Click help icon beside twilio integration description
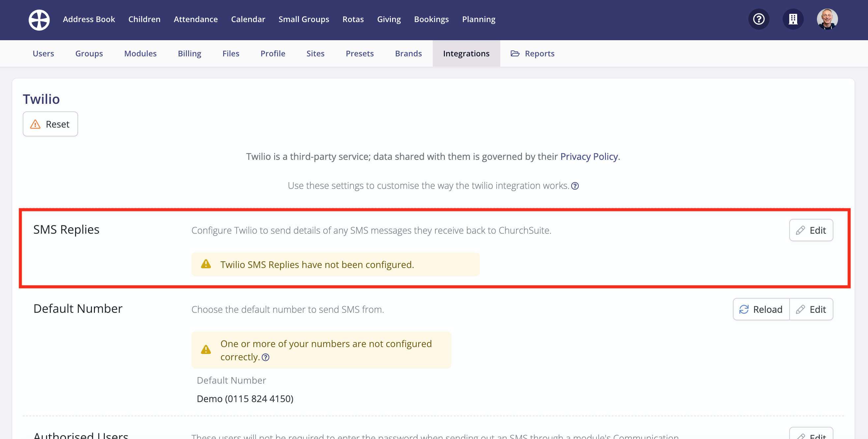The image size is (868, 439). tap(575, 186)
